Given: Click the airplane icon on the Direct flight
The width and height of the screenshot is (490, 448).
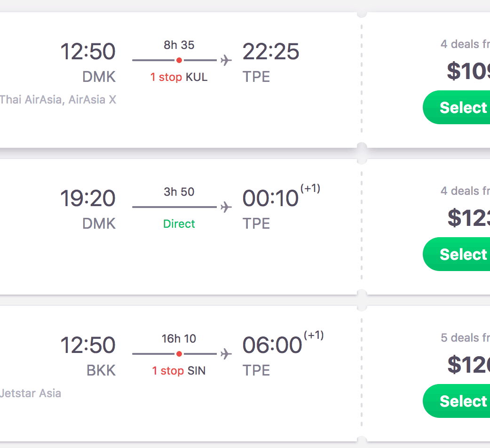Looking at the screenshot, I should 226,207.
